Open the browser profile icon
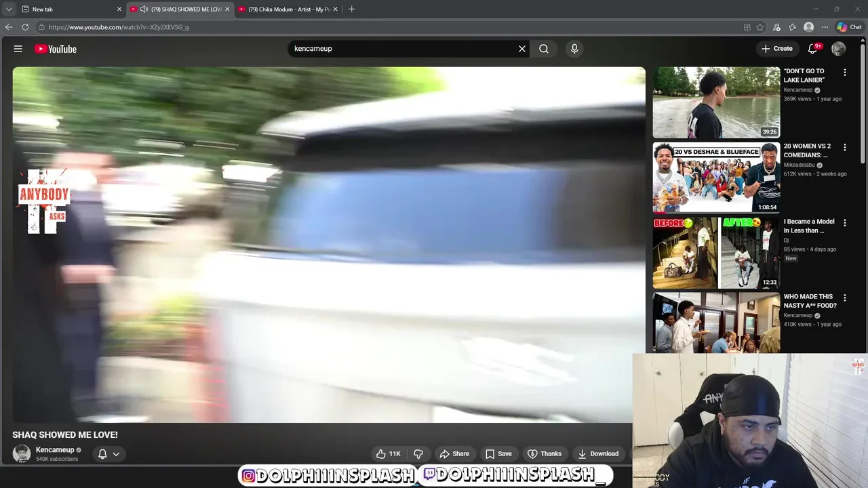Image resolution: width=868 pixels, height=488 pixels. point(808,27)
